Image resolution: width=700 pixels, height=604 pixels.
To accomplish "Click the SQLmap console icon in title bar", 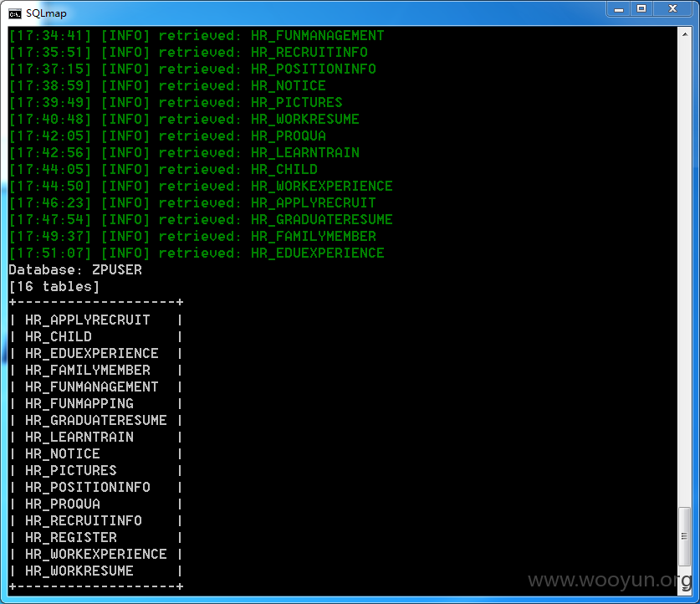I will (x=15, y=14).
